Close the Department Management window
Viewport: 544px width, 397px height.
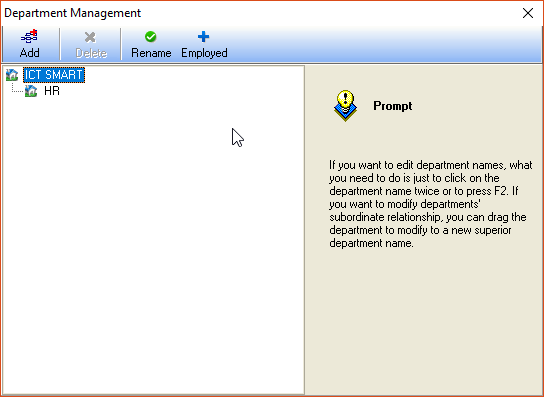point(528,13)
